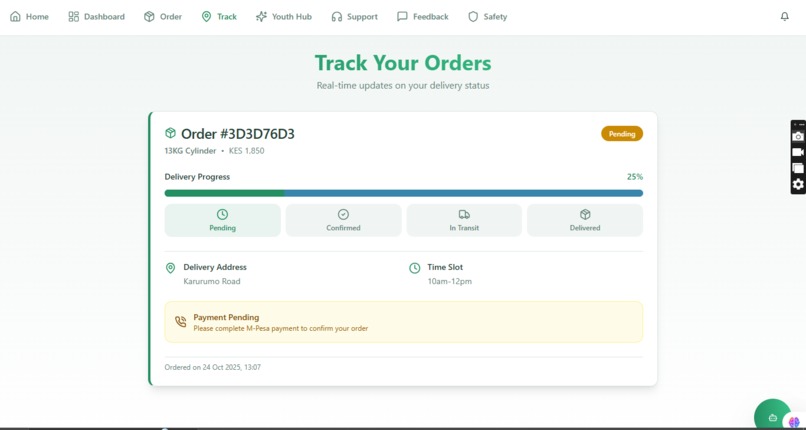Go to Dashboard in navigation
Image resolution: width=806 pixels, height=430 pixels.
tap(96, 16)
